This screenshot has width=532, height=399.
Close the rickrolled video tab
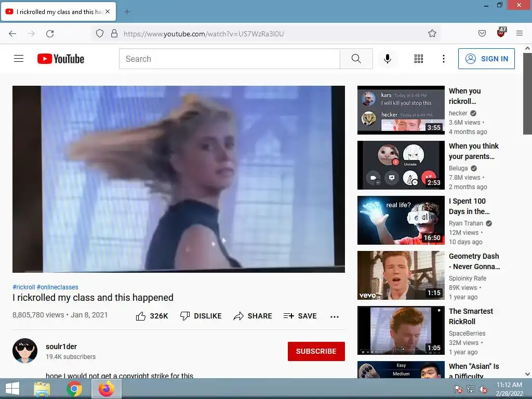tap(108, 11)
